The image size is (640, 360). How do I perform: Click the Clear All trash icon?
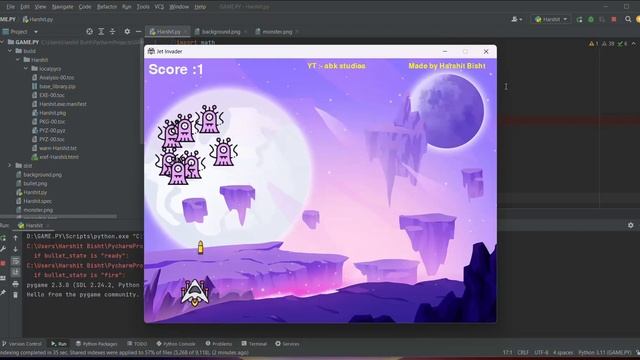pos(16,295)
